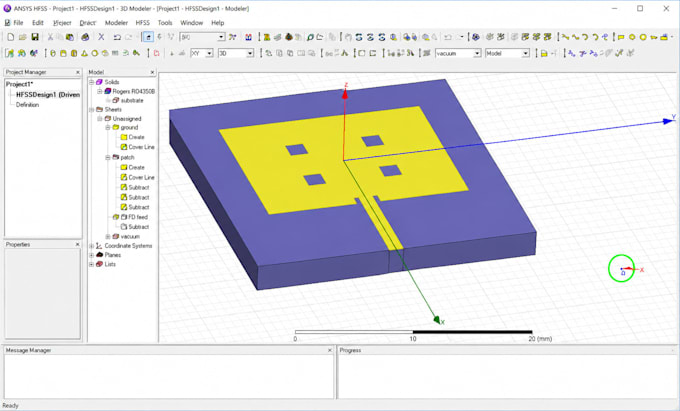The width and height of the screenshot is (680, 411).
Task: Click the Cut scissors icon
Action: point(50,37)
